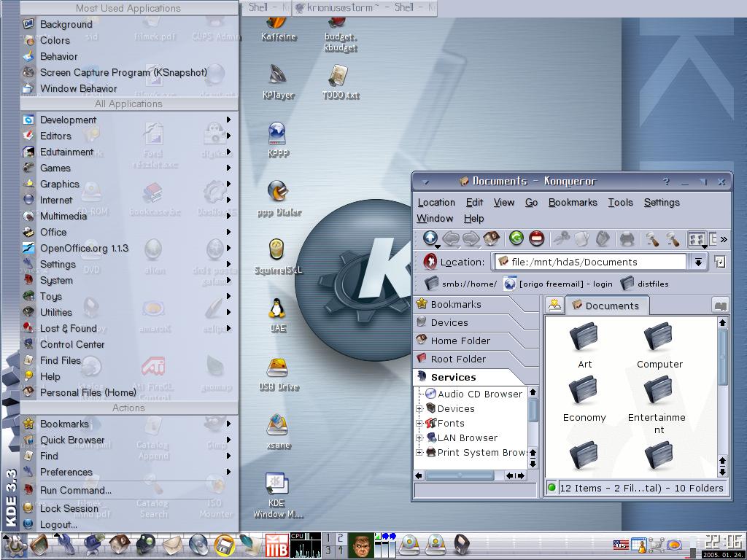Choose Run Command... in the K menu
Viewport: 747px width, 560px height.
(128, 490)
